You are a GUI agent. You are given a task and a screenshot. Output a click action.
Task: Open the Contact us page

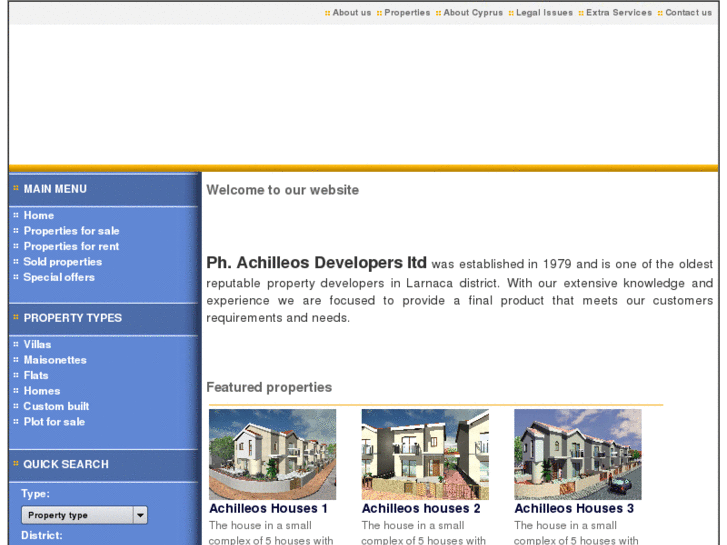(x=689, y=13)
